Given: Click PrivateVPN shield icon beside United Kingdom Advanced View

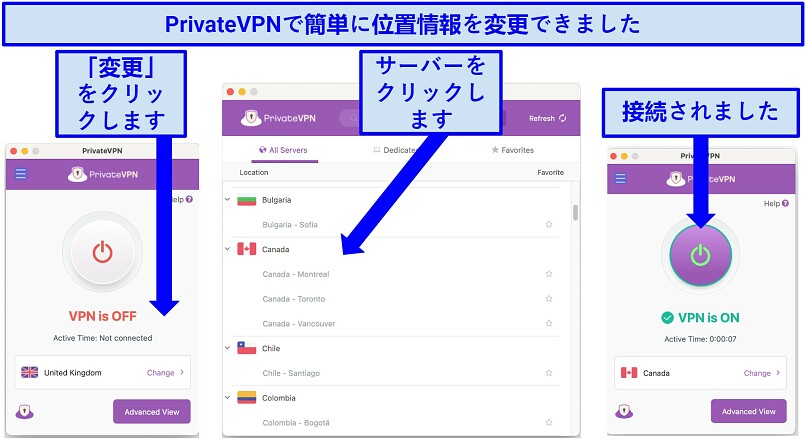Looking at the screenshot, I should 24,412.
